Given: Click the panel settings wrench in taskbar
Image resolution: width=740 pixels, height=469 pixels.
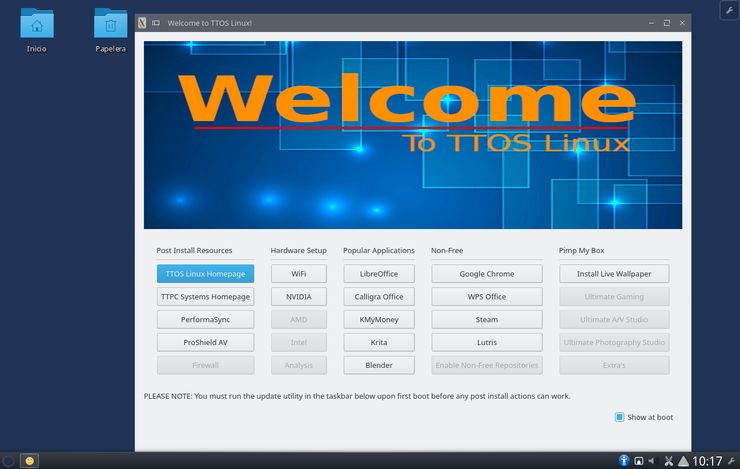Looking at the screenshot, I should pyautogui.click(x=732, y=461).
